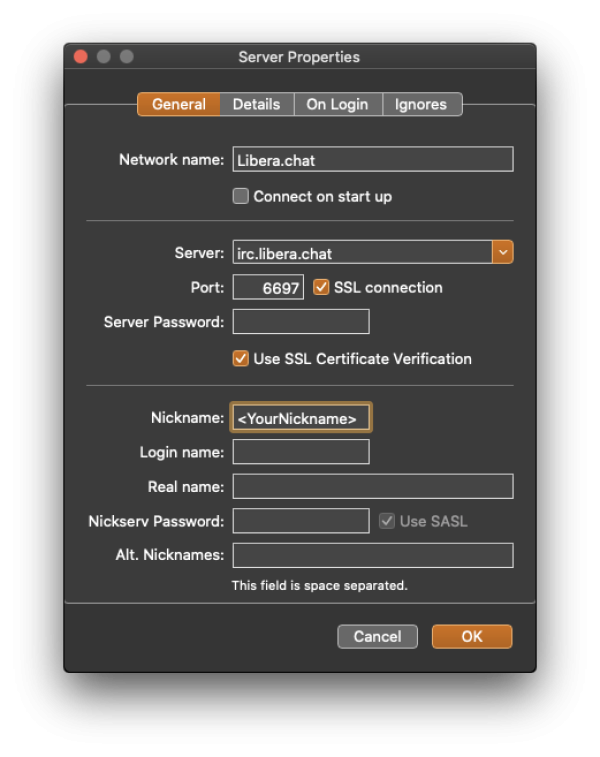This screenshot has height=757, width=600.
Task: Click the 'This field is space separated.' text
Action: [320, 586]
